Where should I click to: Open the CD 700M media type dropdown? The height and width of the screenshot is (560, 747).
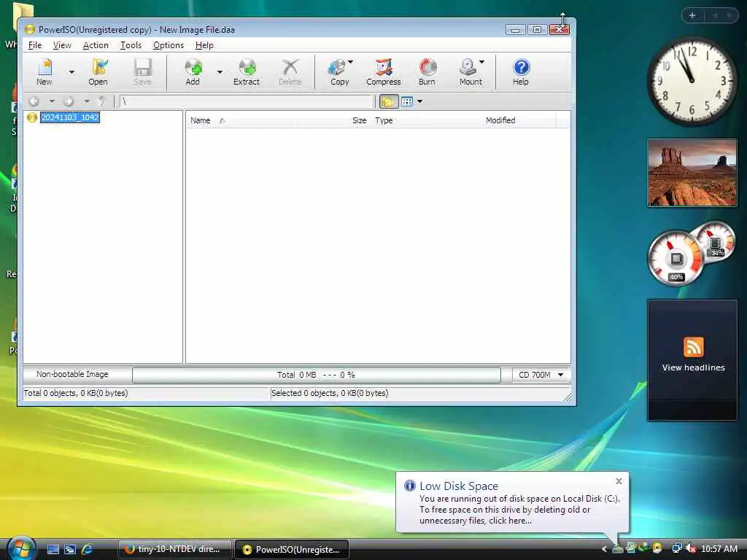tap(541, 375)
